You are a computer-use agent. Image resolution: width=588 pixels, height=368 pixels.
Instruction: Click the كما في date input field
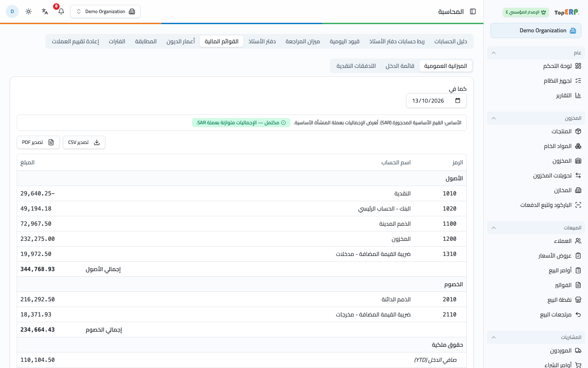[437, 101]
